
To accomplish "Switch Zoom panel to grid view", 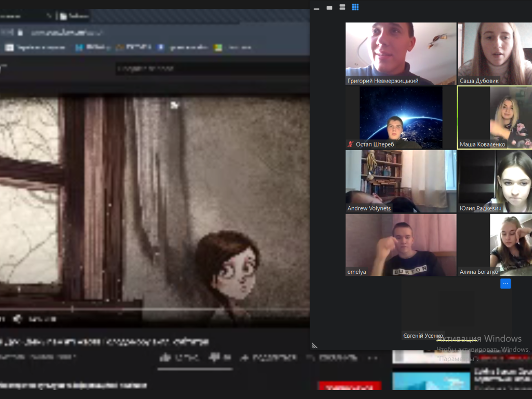I will (x=355, y=7).
